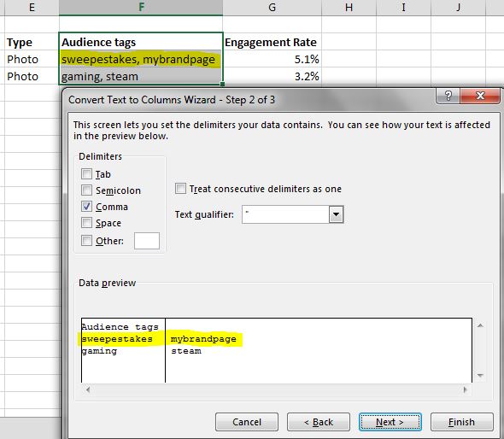Select the 'Audience tags' header cell
This screenshot has height=439, width=504.
tap(141, 42)
